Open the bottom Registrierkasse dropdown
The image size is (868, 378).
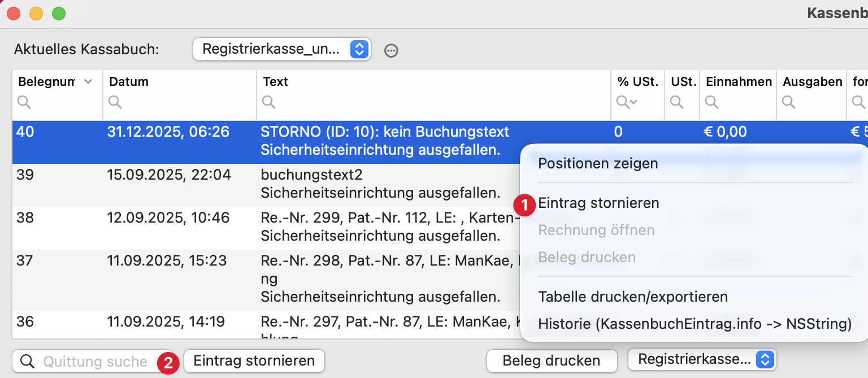pos(702,359)
